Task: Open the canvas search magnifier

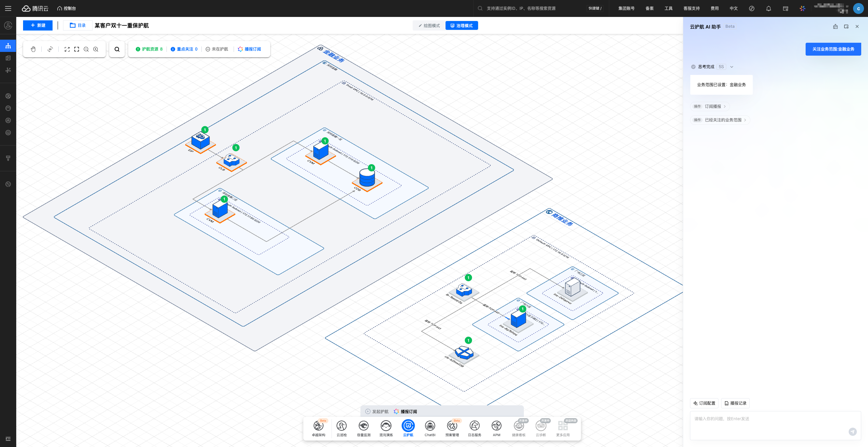Action: pyautogui.click(x=117, y=49)
